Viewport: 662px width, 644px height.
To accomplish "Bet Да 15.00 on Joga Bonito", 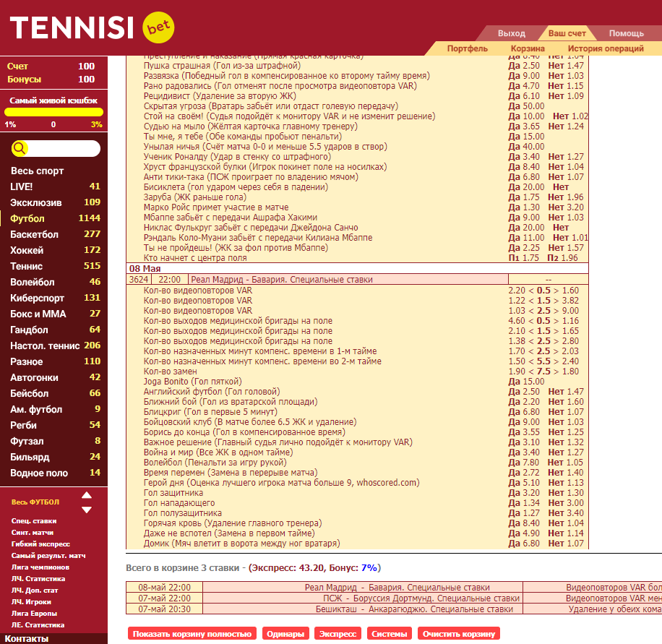I will (x=526, y=382).
